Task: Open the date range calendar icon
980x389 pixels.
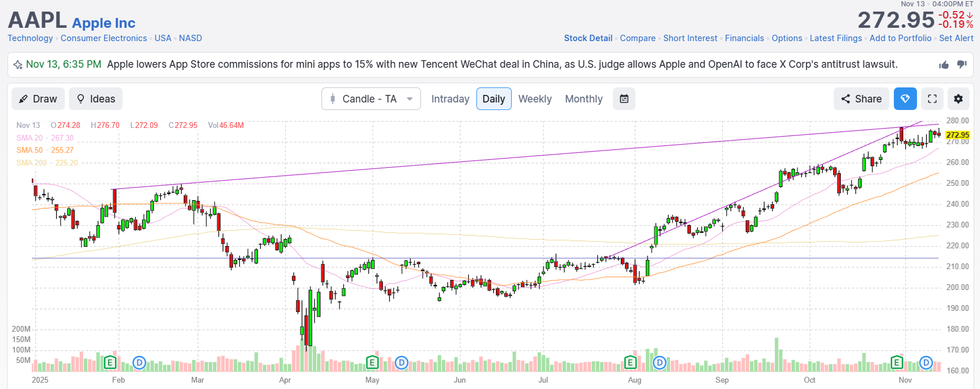Action: pos(624,99)
